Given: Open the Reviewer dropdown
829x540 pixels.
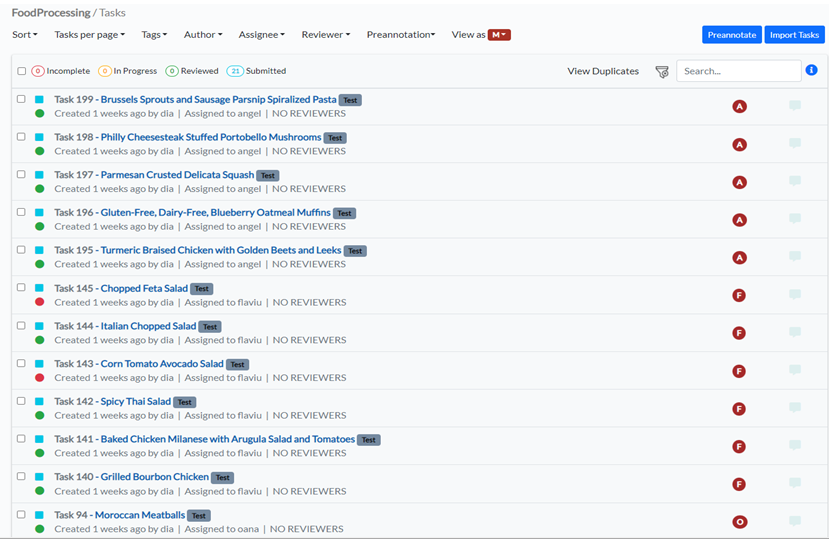Looking at the screenshot, I should point(326,34).
